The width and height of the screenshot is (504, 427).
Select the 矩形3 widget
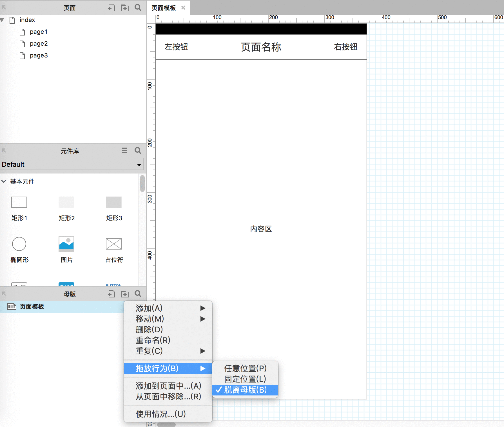coord(114,208)
